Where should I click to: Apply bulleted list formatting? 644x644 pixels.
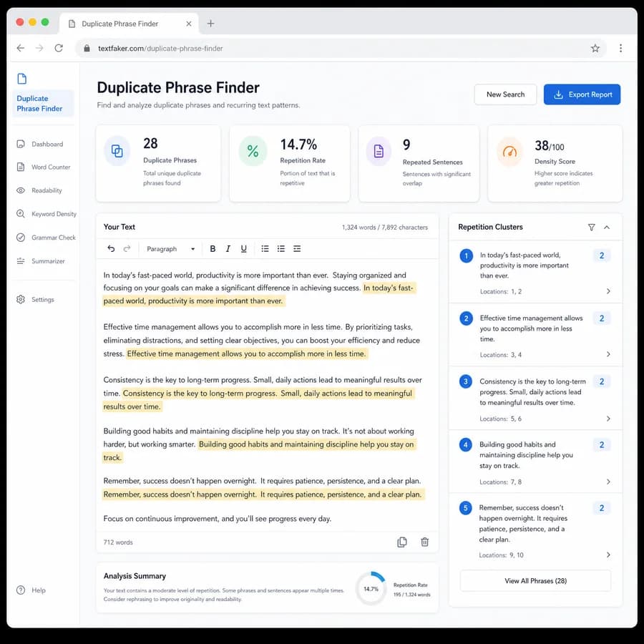(x=265, y=248)
